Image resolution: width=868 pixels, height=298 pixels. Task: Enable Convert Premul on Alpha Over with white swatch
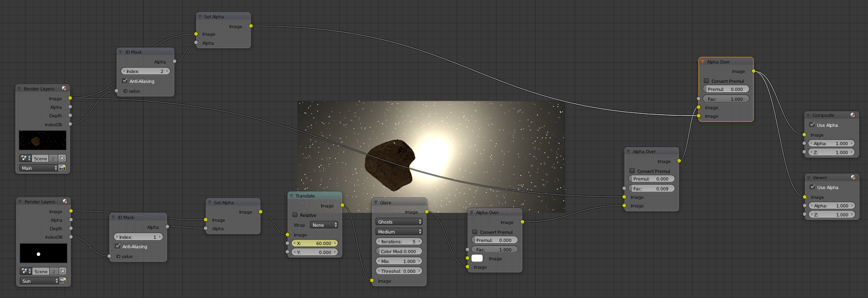pos(475,232)
